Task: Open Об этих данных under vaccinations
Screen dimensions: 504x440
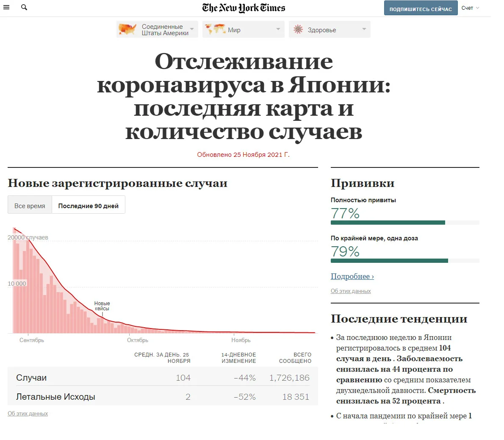Action: 351,291
